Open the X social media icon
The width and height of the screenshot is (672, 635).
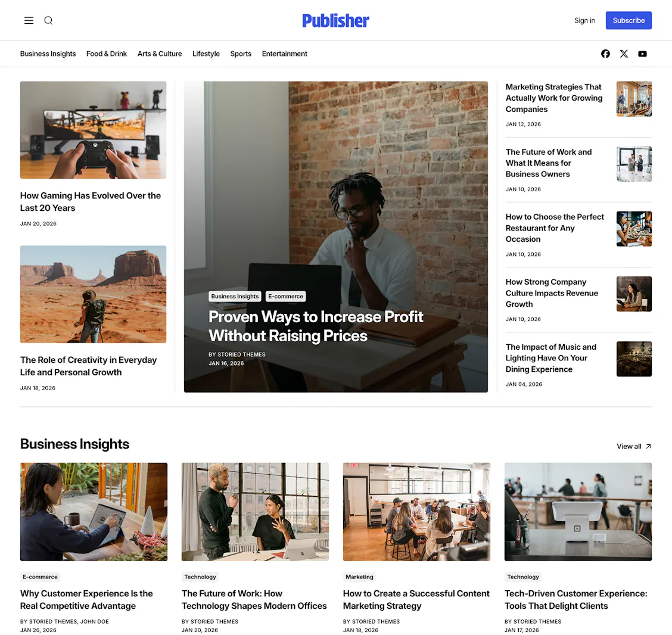coord(624,54)
